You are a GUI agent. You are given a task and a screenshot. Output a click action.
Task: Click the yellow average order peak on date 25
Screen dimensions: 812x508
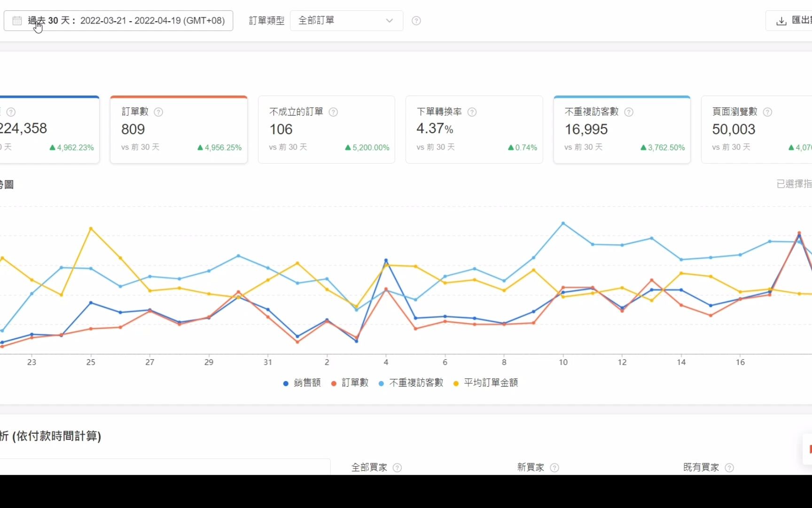(91, 229)
